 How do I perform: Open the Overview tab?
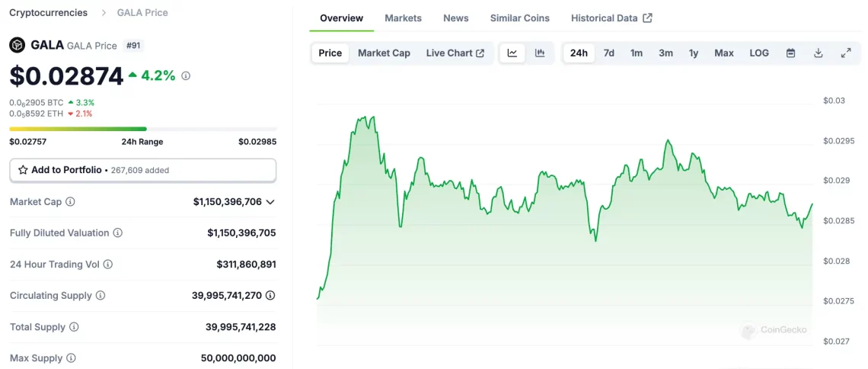(x=342, y=18)
